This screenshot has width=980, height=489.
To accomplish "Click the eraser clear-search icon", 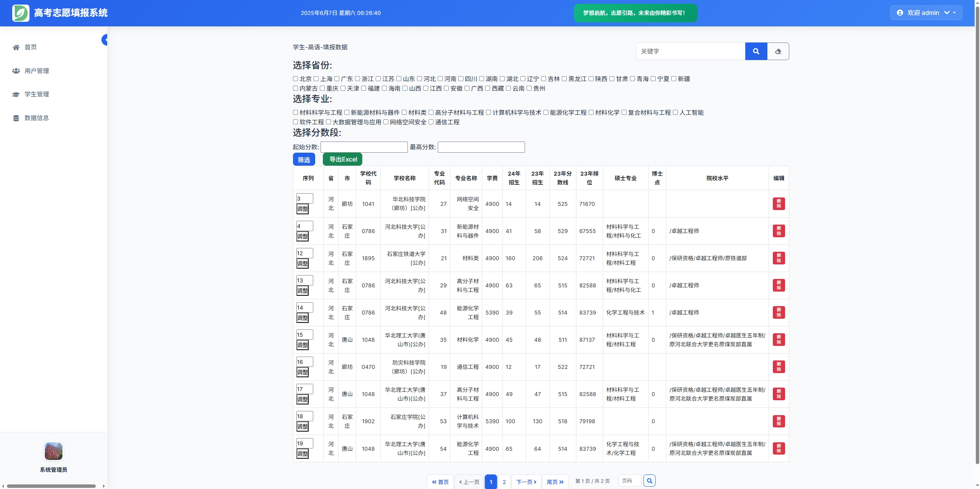I will point(778,51).
